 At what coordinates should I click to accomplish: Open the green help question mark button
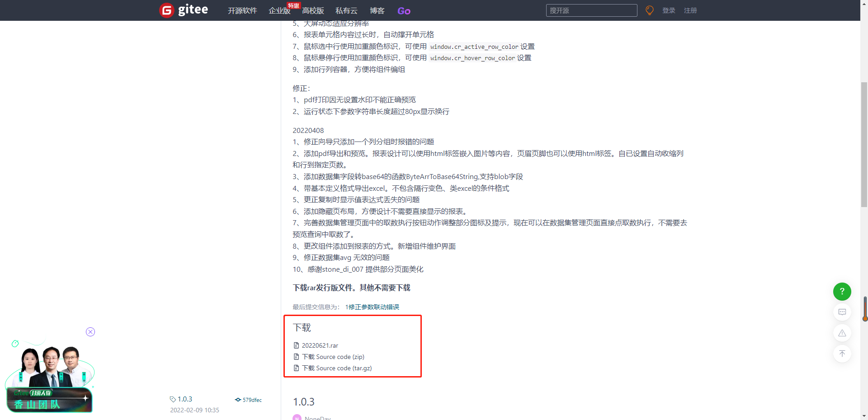point(842,292)
